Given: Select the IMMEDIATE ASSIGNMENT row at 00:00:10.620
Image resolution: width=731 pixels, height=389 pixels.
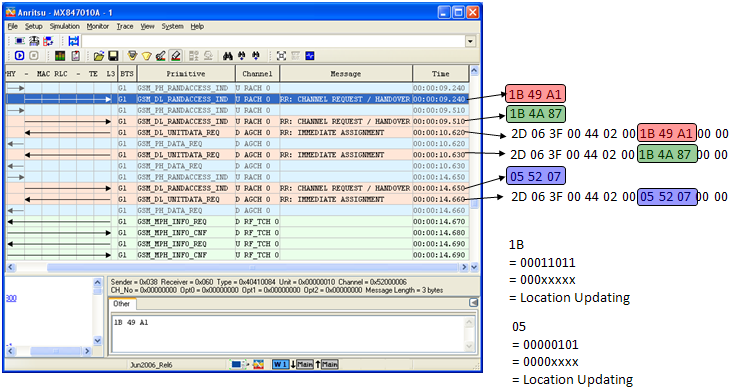Looking at the screenshot, I should click(237, 132).
